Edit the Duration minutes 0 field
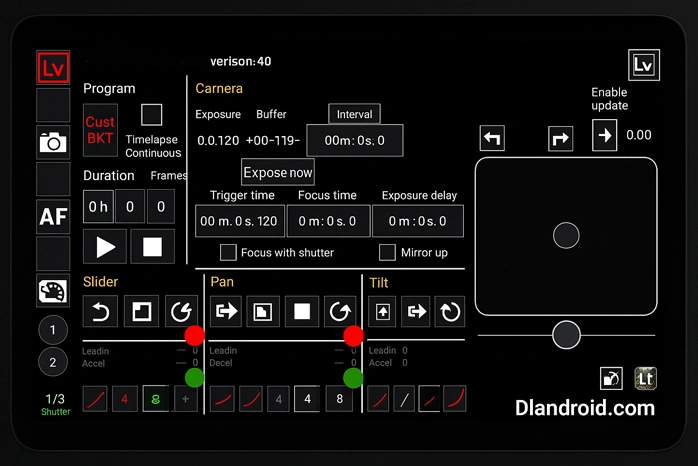698x466 pixels. (x=130, y=207)
